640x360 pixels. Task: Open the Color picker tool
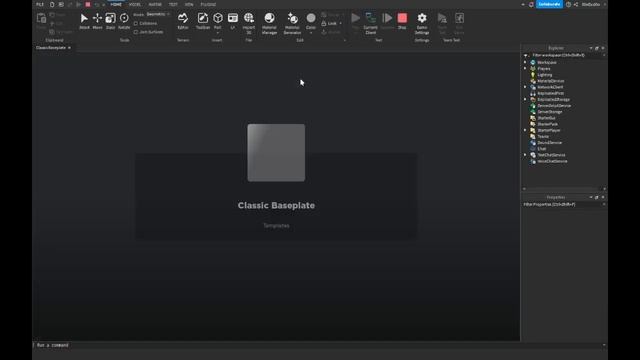coord(311,20)
